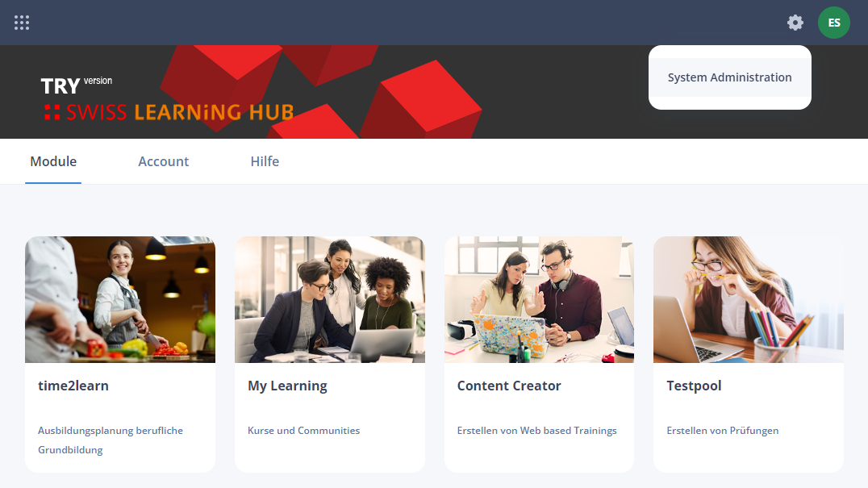Open the Testpool card image
Screen dimensions: 868x488
(749, 299)
